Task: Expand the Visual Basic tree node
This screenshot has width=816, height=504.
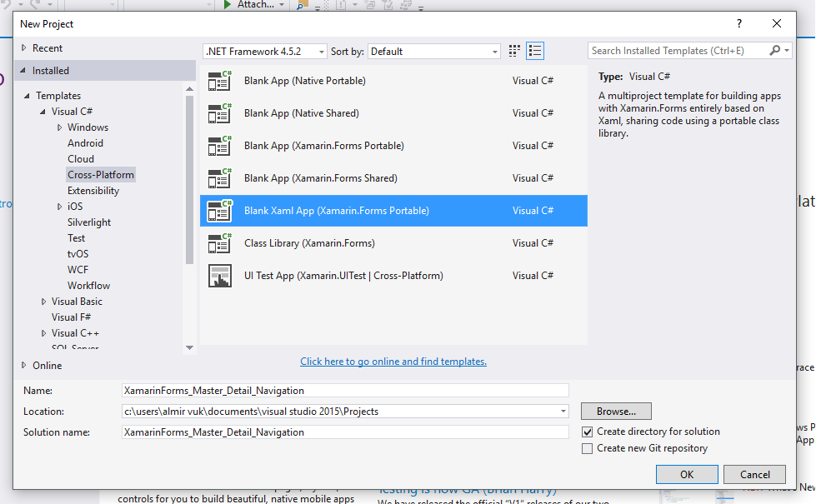Action: 43,302
